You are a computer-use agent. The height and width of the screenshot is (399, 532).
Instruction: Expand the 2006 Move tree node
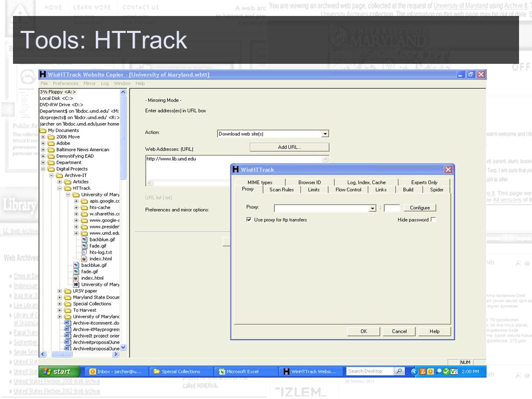click(43, 137)
